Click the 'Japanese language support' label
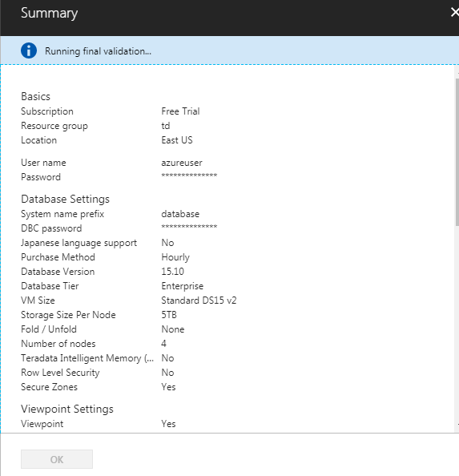459x476 pixels. (x=79, y=243)
